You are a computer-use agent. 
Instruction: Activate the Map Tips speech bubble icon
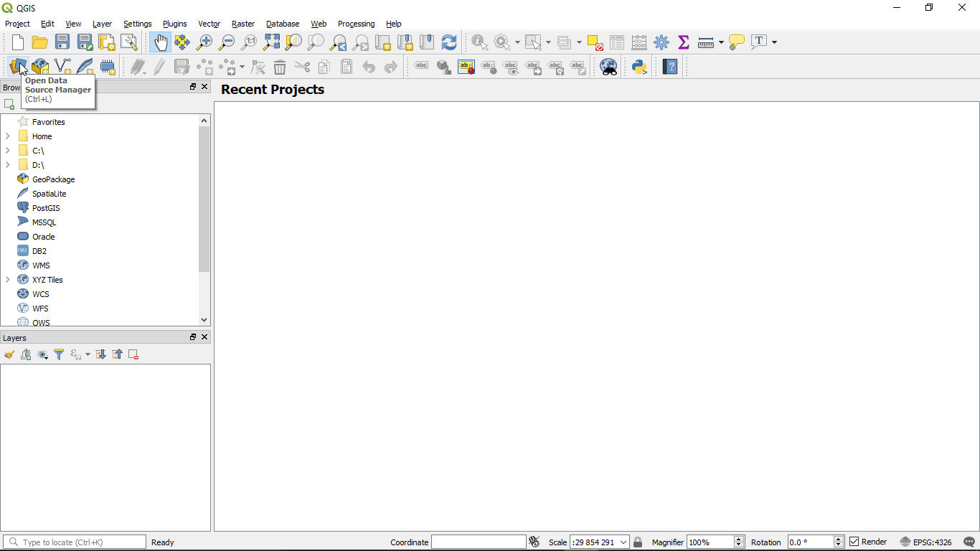(737, 42)
